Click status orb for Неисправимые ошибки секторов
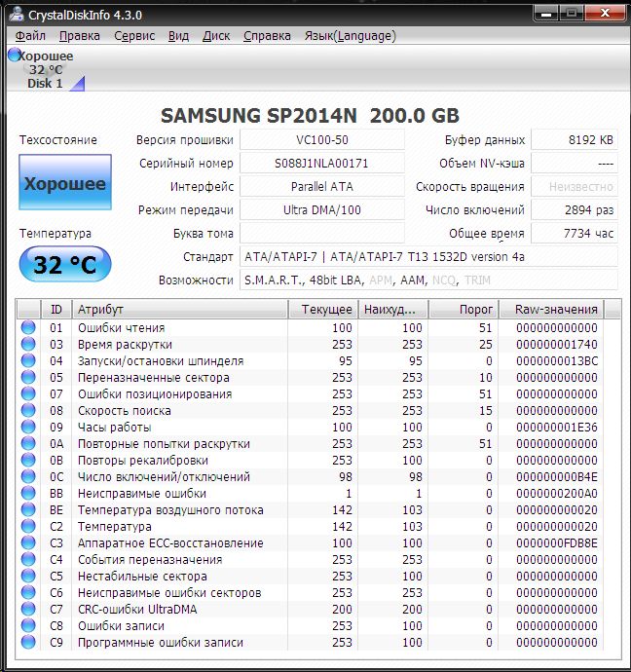Viewport: 631px width, 672px height. tap(28, 593)
